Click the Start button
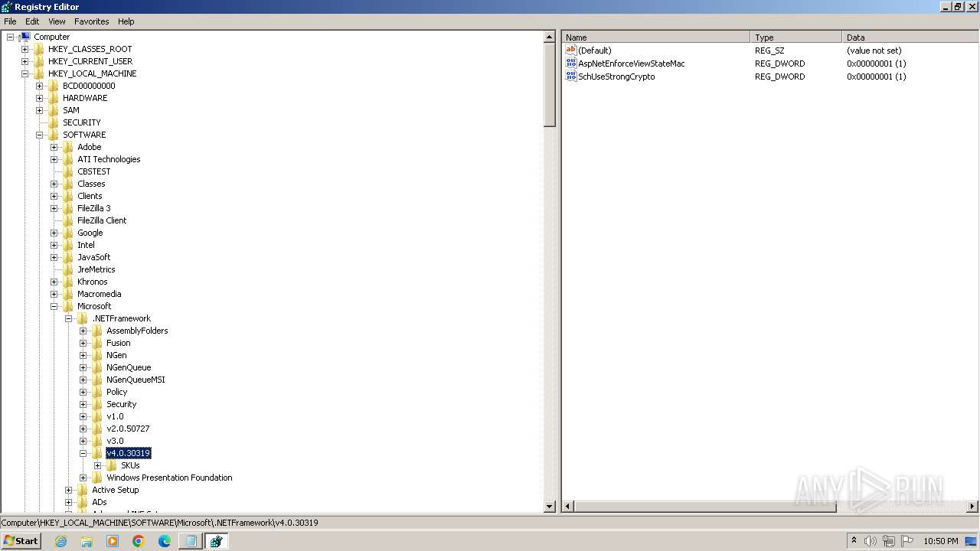Screen dimensions: 980x551 pos(21,541)
